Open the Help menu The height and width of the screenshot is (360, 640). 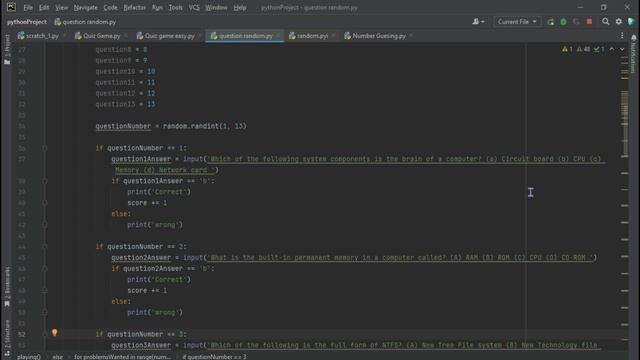[x=240, y=7]
